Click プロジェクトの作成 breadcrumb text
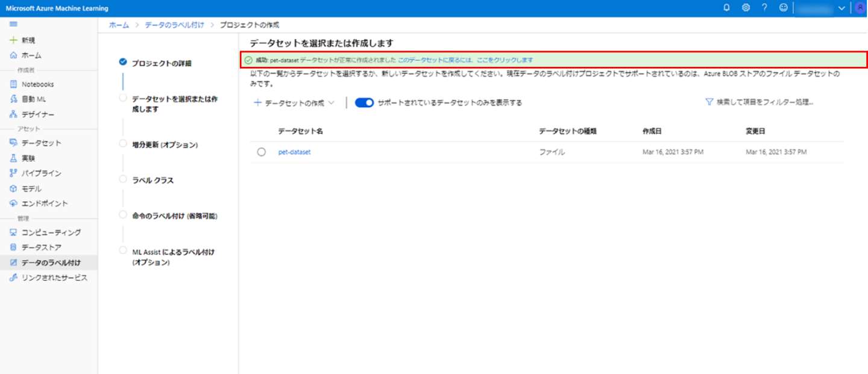The height and width of the screenshot is (374, 868). 250,25
